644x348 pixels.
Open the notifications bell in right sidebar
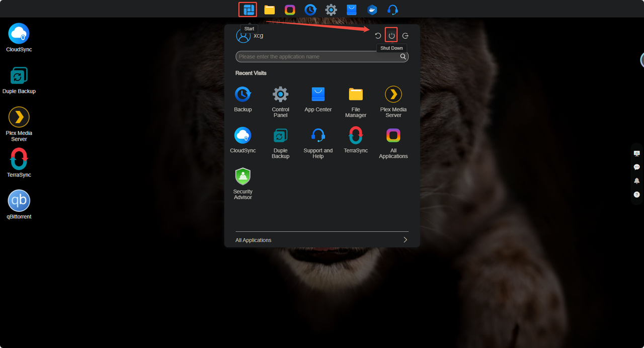click(x=637, y=181)
